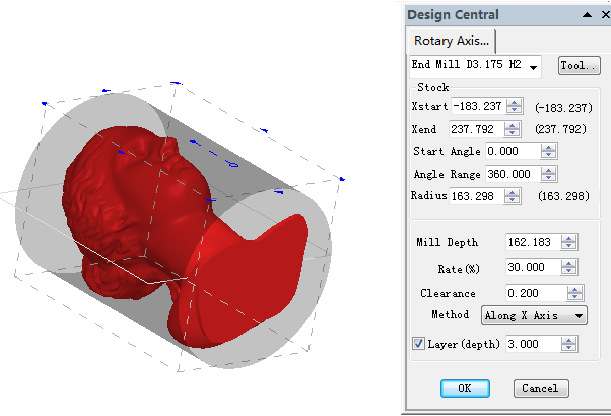Edit the Clearance value field
The width and height of the screenshot is (611, 416).
pos(536,293)
